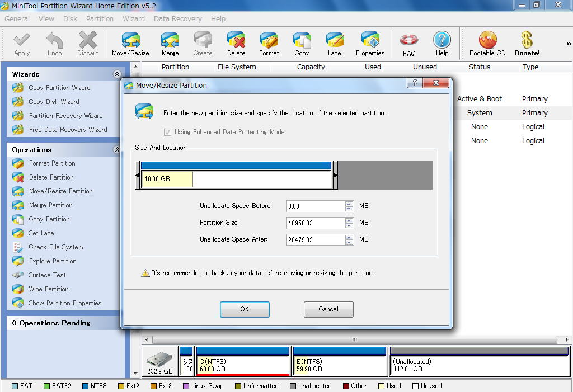Click the dialog's question mark help button
The image size is (573, 392).
[x=415, y=83]
